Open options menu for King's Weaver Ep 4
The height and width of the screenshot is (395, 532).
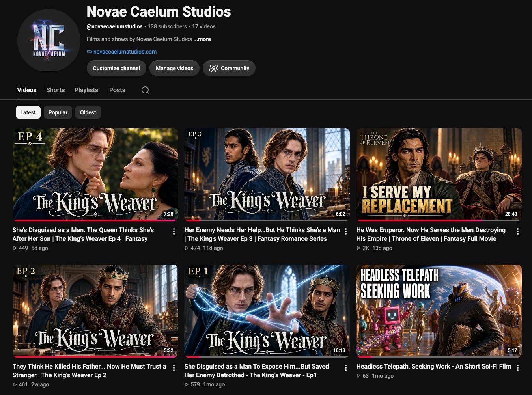tap(174, 231)
